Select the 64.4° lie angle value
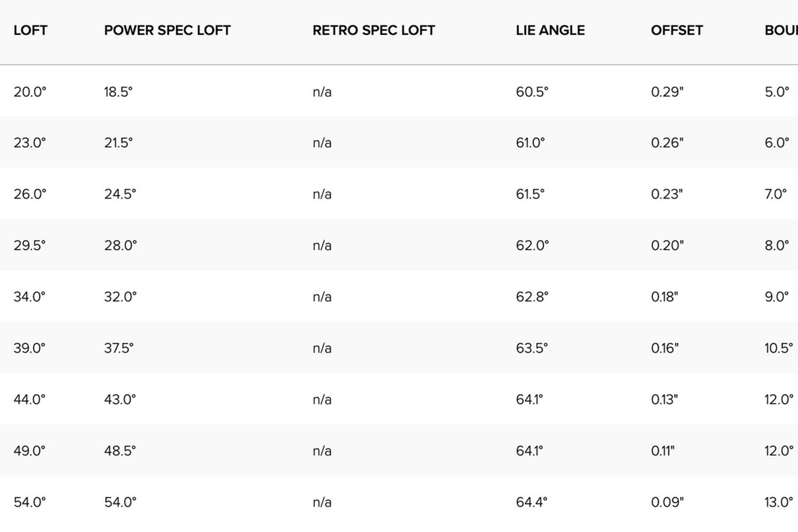 532,502
